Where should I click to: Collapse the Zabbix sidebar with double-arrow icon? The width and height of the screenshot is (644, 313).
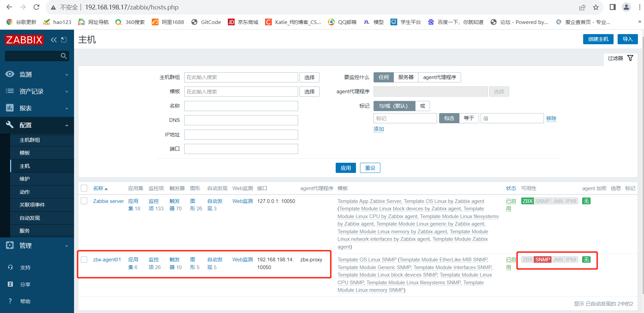point(54,40)
